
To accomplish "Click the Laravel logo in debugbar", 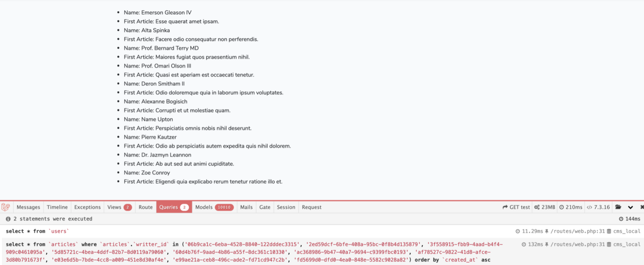I will tap(6, 207).
